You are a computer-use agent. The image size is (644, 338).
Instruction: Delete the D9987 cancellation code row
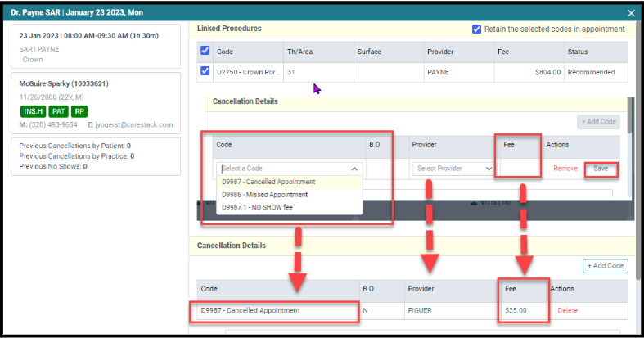click(x=568, y=310)
